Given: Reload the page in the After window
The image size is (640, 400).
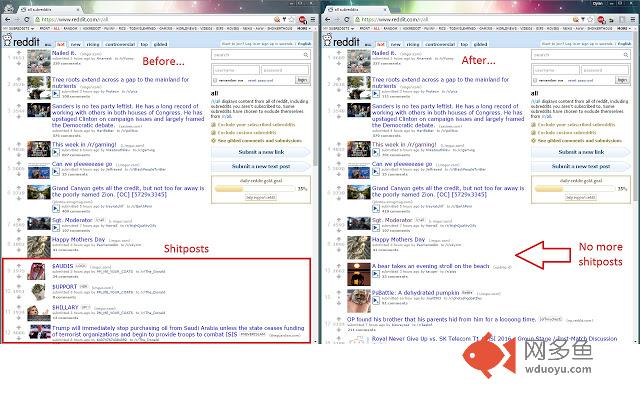Looking at the screenshot, I should (346, 20).
